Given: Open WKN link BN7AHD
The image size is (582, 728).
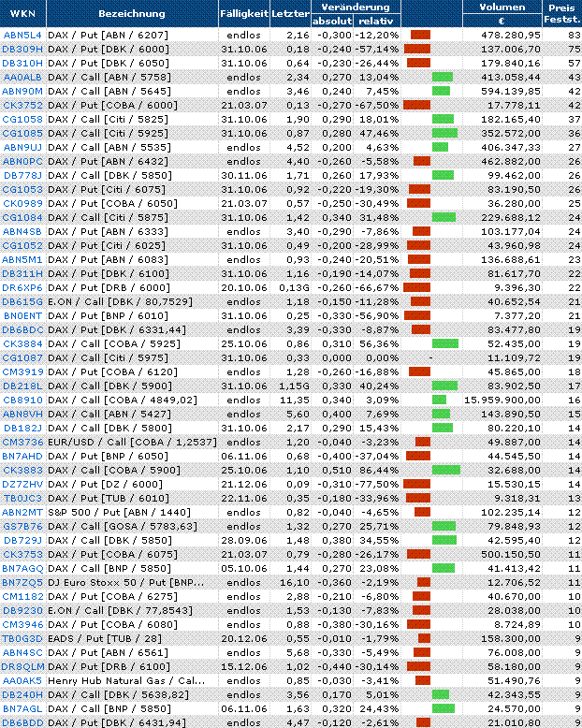Looking at the screenshot, I should (22, 457).
